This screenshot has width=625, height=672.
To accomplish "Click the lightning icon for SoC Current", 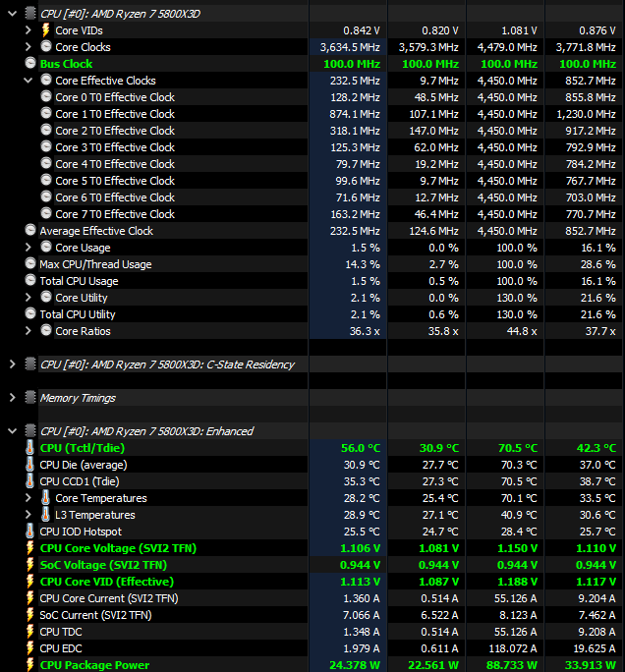I will pyautogui.click(x=30, y=615).
